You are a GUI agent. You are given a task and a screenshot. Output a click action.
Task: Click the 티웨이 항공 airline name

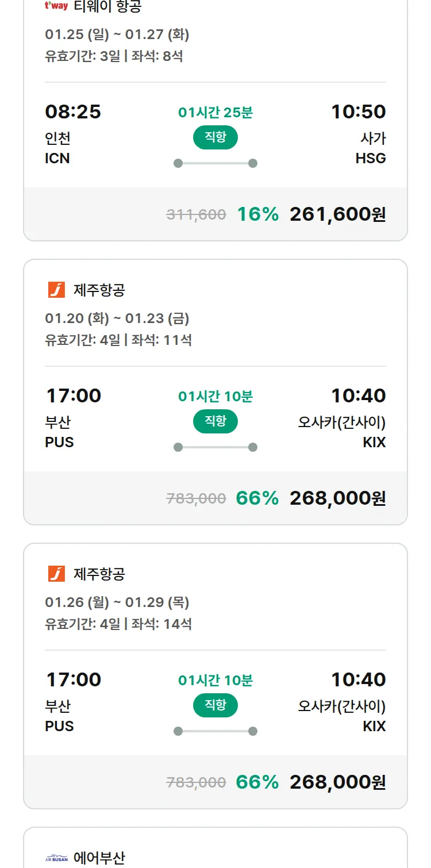click(107, 6)
